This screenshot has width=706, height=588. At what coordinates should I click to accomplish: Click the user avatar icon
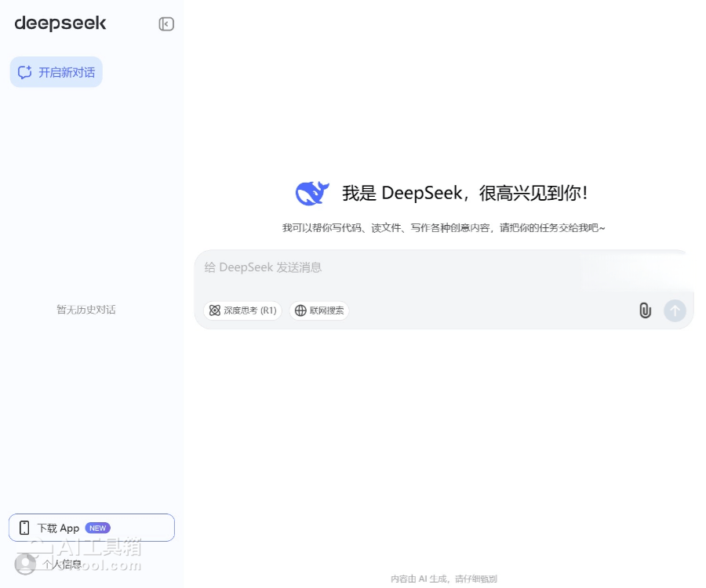coord(25,564)
